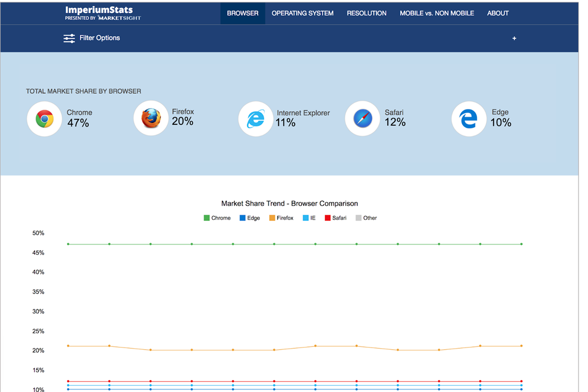Image resolution: width=588 pixels, height=392 pixels.
Task: Click the Market Share Trend chart title
Action: point(289,204)
